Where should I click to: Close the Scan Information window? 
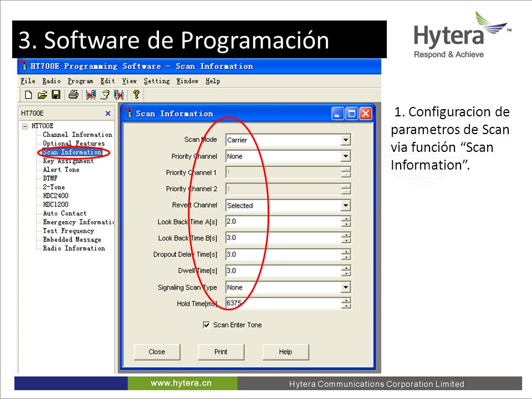[366, 114]
